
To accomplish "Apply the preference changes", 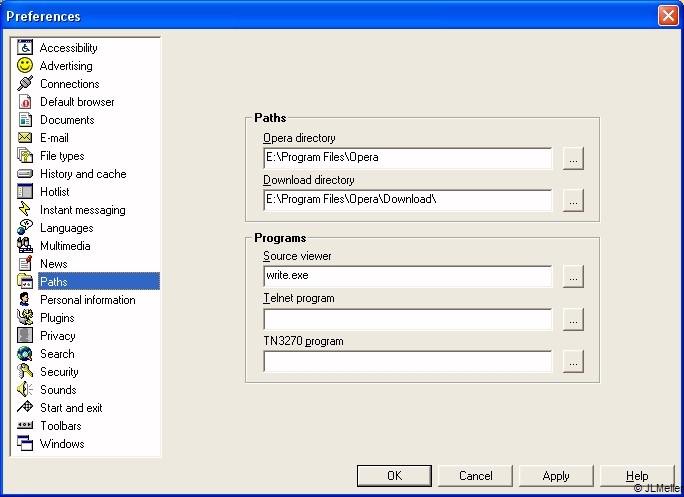I will (556, 476).
